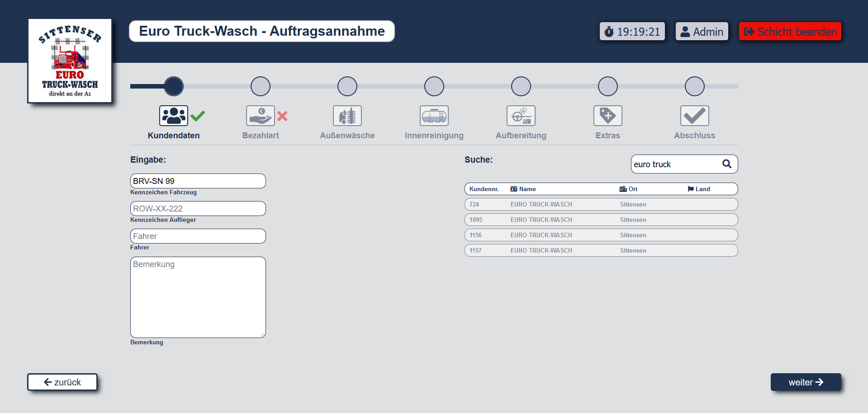Viewport: 868px width, 413px height.
Task: Click the Extras tag icon
Action: (x=608, y=116)
